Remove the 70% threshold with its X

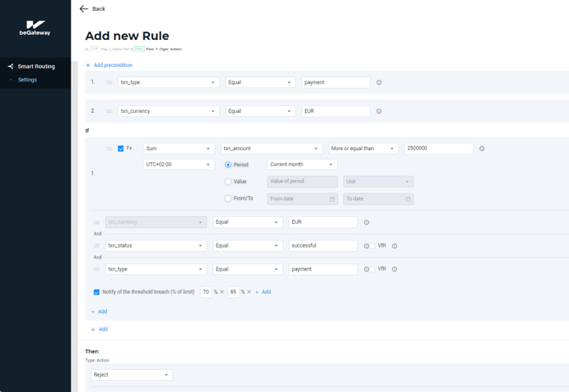(x=222, y=292)
